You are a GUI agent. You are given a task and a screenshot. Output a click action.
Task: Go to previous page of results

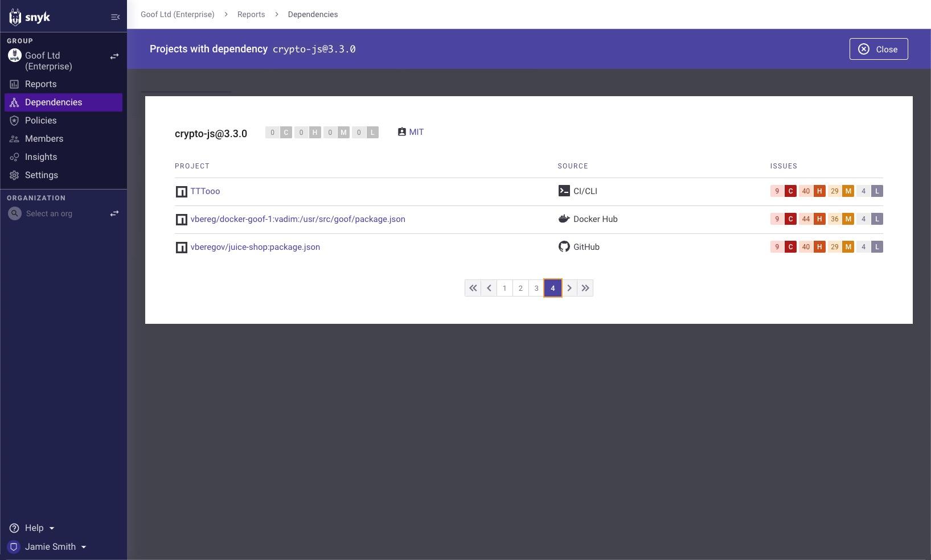point(489,288)
